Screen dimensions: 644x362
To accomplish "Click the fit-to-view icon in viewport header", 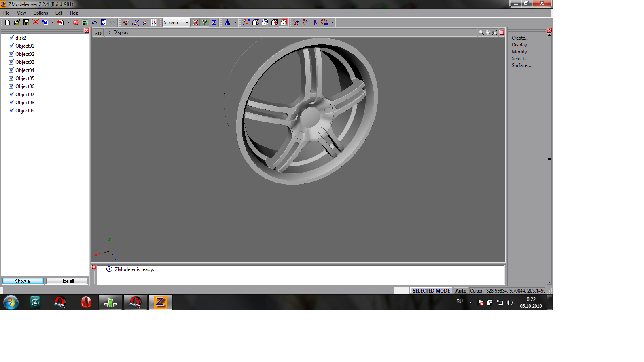I will click(494, 32).
